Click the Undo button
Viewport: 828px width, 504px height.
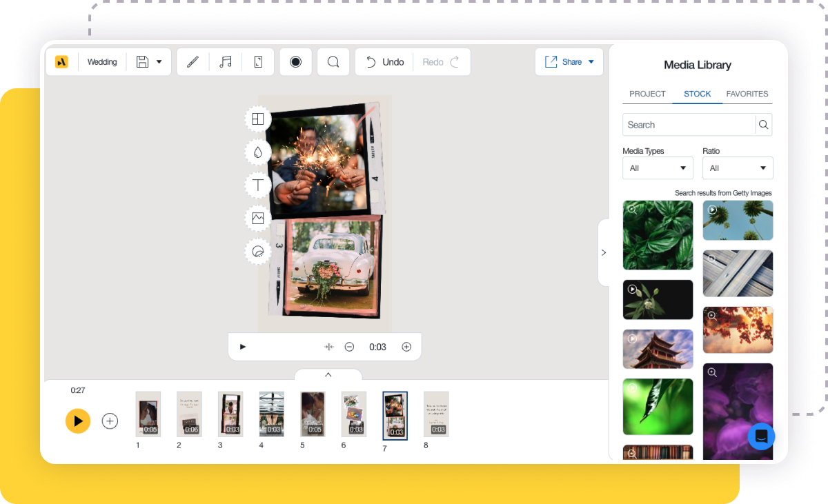(x=384, y=61)
